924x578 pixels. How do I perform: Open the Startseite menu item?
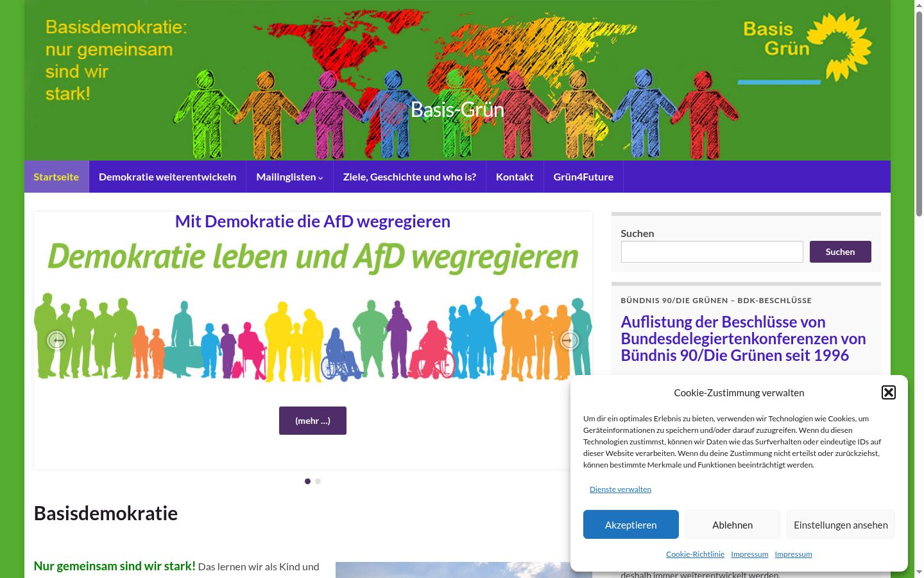click(x=56, y=177)
